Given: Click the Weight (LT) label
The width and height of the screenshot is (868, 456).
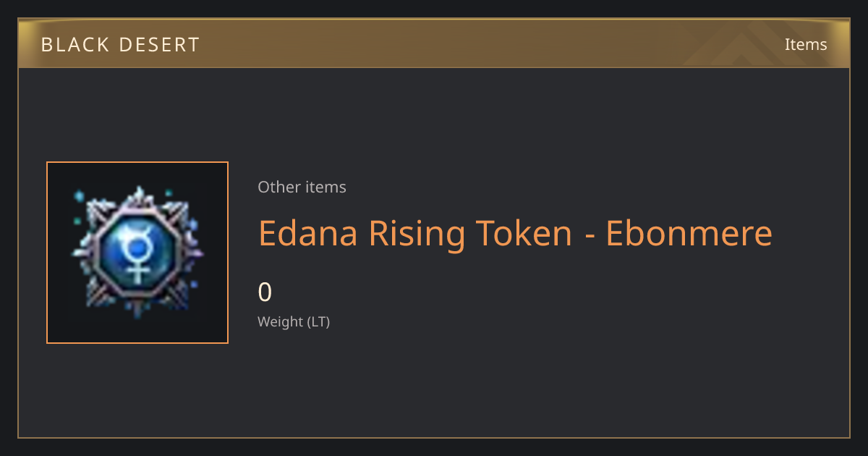Looking at the screenshot, I should coord(294,321).
